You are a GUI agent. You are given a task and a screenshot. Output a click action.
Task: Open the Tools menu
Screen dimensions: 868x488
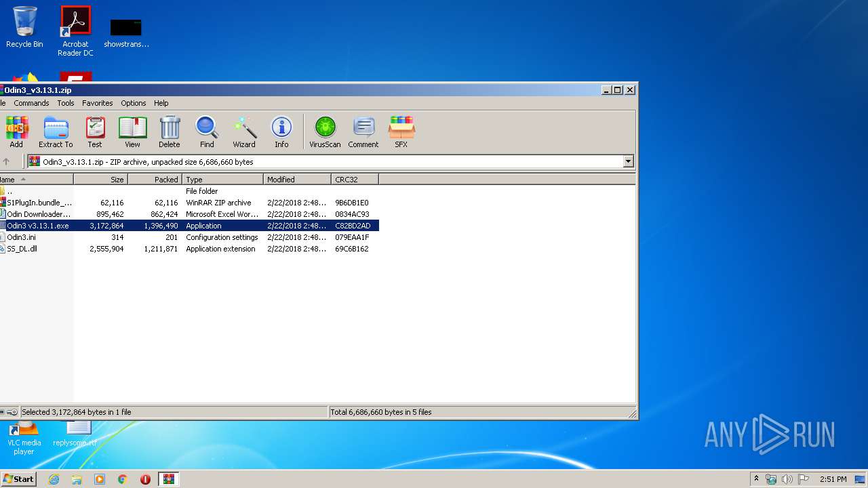pyautogui.click(x=66, y=103)
